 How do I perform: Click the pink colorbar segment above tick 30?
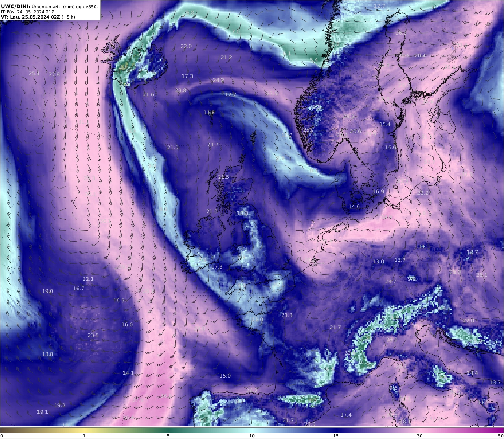point(420,430)
